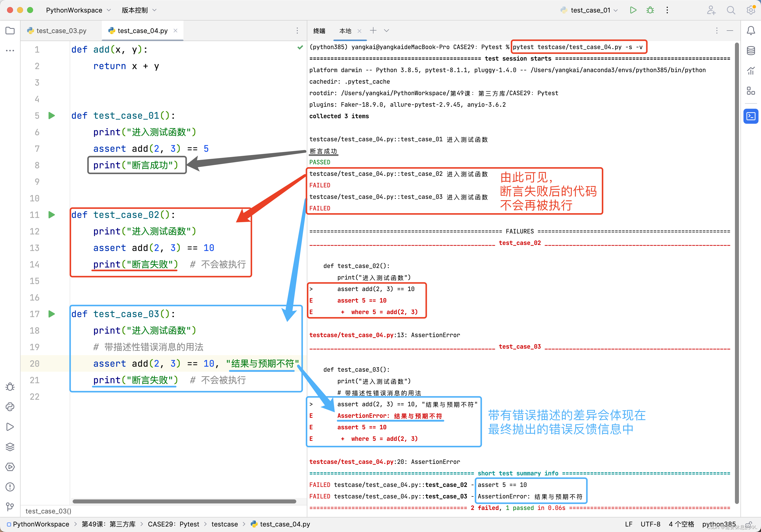This screenshot has width=761, height=532.
Task: Open the Git version control tool window
Action: click(x=10, y=506)
